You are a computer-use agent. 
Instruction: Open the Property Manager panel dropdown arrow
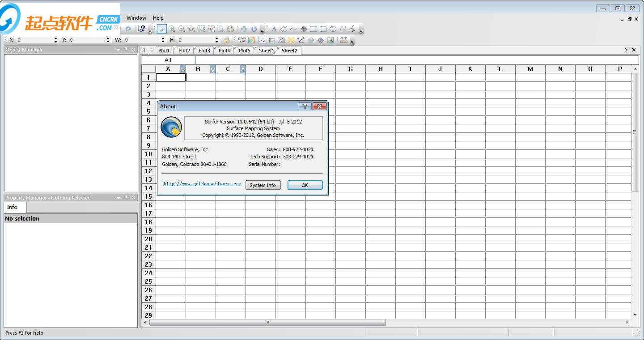(119, 198)
